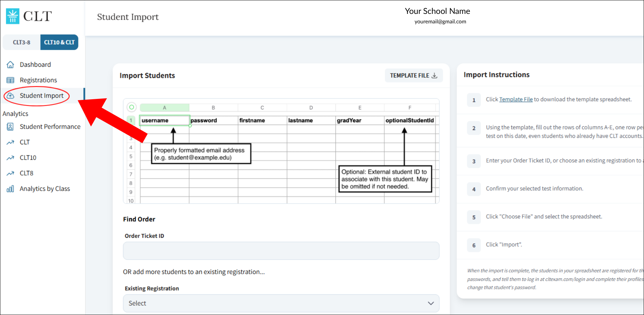The height and width of the screenshot is (315, 644).
Task: Focus the Order Ticket ID field
Action: [x=281, y=251]
